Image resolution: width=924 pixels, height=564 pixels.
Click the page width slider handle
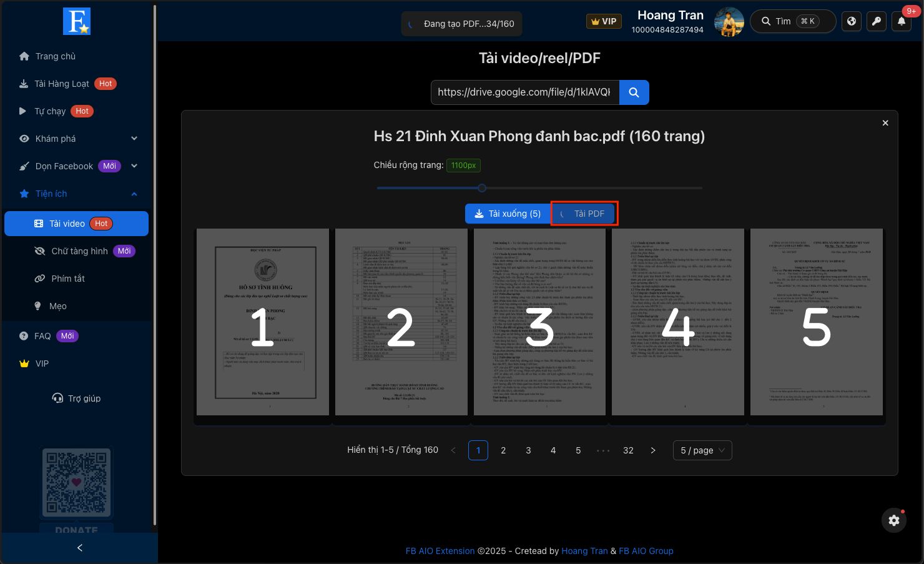click(482, 188)
